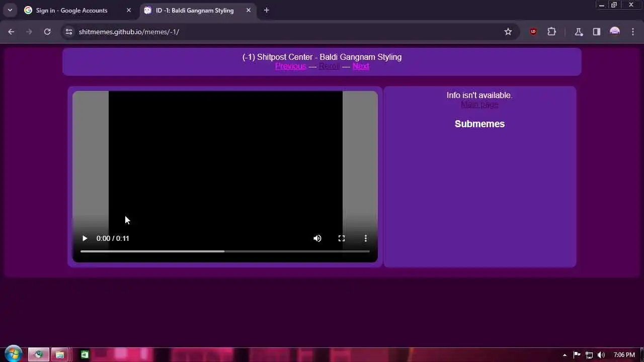The height and width of the screenshot is (362, 644).
Task: Restore down the Chrome window
Action: (x=614, y=5)
